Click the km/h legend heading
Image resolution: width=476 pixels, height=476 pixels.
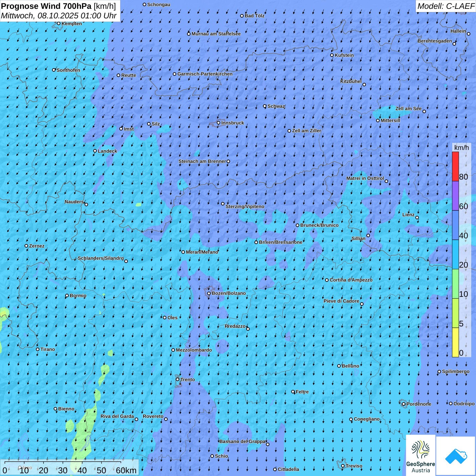461,148
